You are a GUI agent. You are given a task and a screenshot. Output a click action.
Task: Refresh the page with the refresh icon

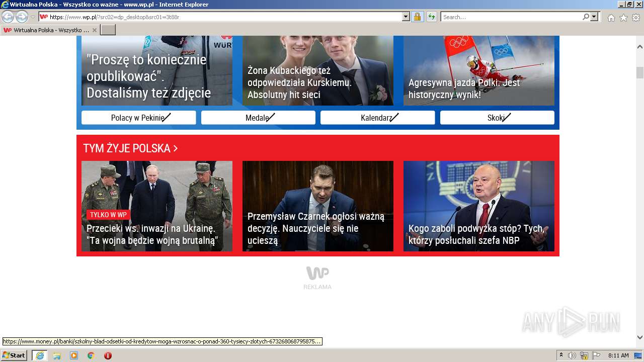[432, 17]
